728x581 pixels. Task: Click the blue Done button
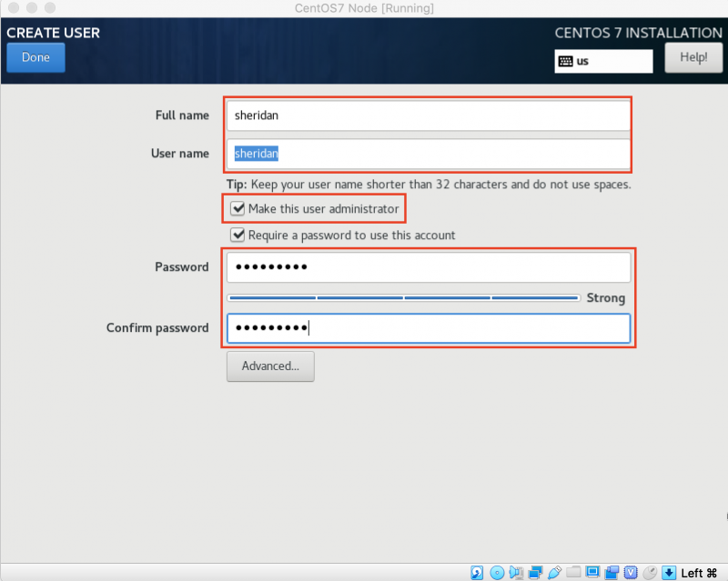pyautogui.click(x=35, y=57)
